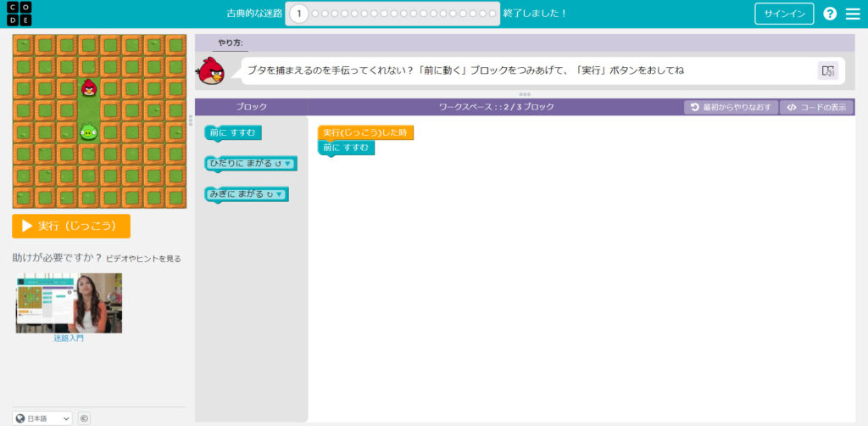Open the Code.org logo home link

tap(19, 14)
